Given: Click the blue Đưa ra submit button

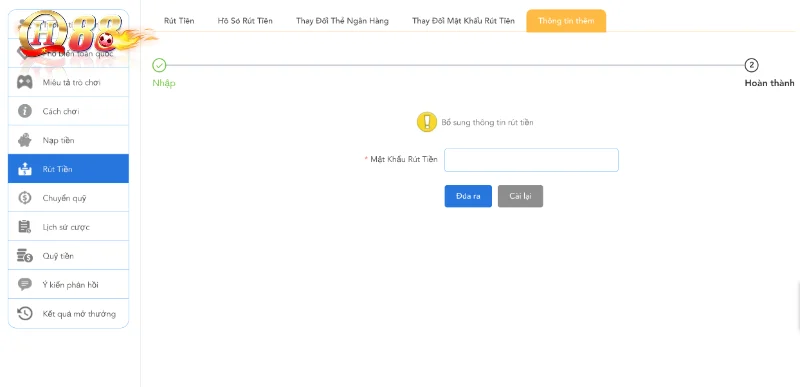Looking at the screenshot, I should pos(468,196).
